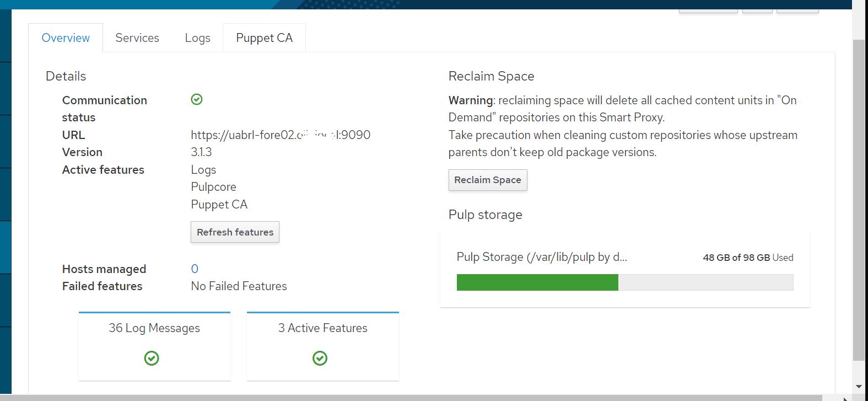Select the Puppet CA tab

[264, 38]
